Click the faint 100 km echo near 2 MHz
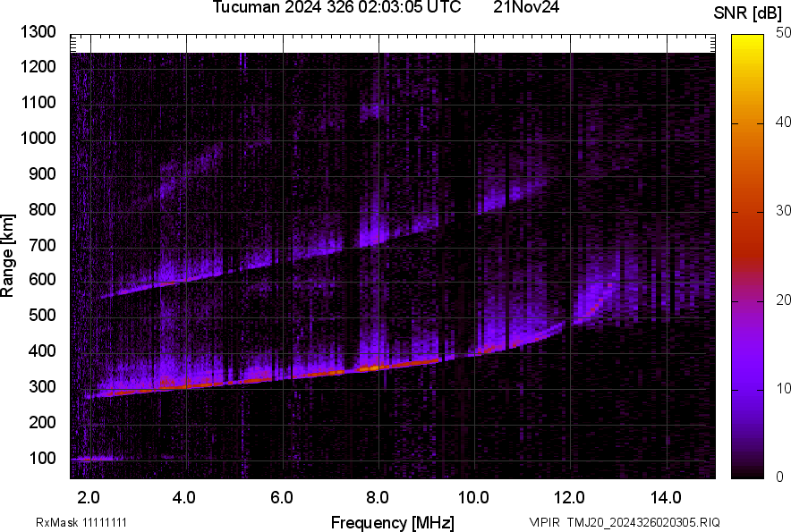This screenshot has height=532, width=791. (x=94, y=459)
